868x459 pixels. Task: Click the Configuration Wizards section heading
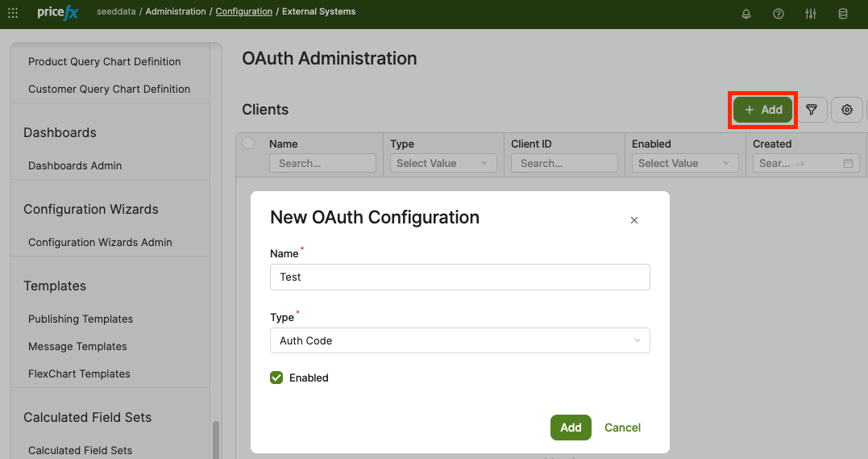(91, 209)
